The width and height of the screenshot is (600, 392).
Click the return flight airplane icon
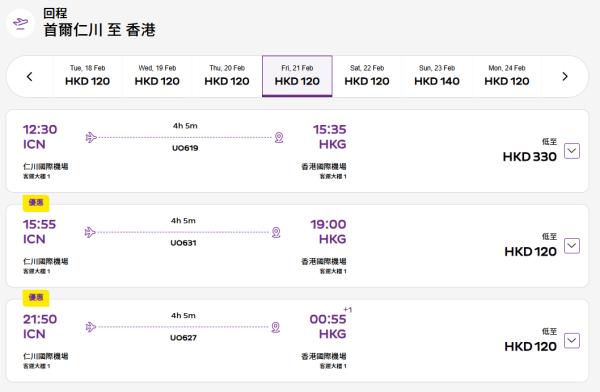pyautogui.click(x=20, y=23)
